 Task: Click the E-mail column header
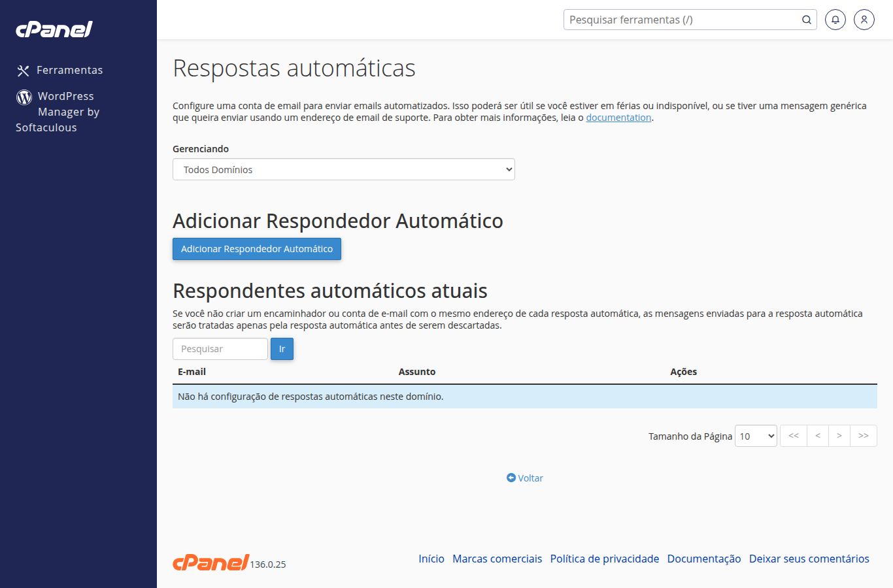tap(192, 372)
